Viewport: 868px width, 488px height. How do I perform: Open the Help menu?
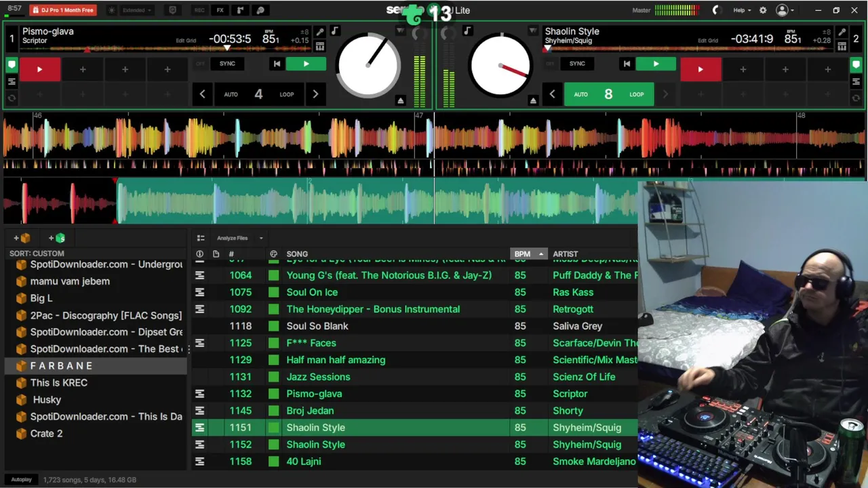tap(742, 10)
